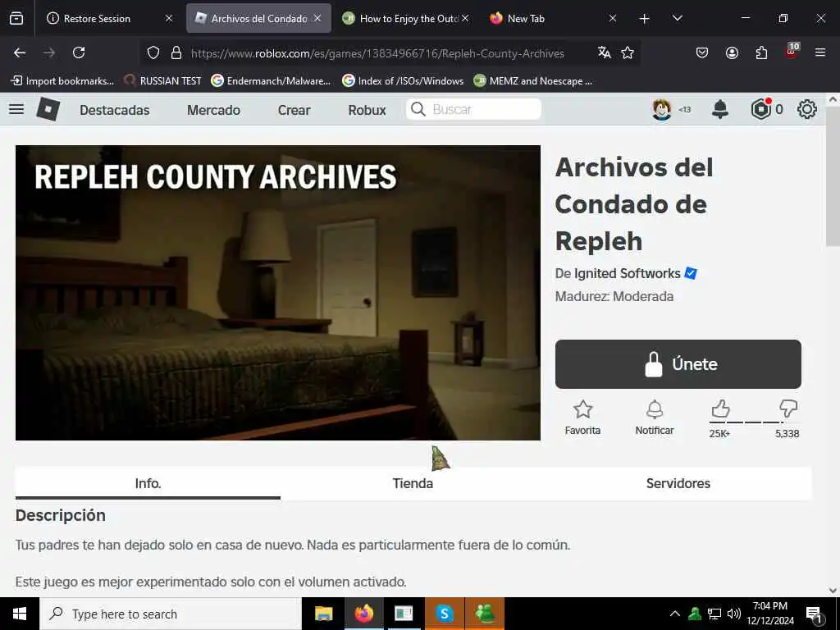Open a new browser tab with plus
This screenshot has height=630, width=840.
click(x=645, y=19)
